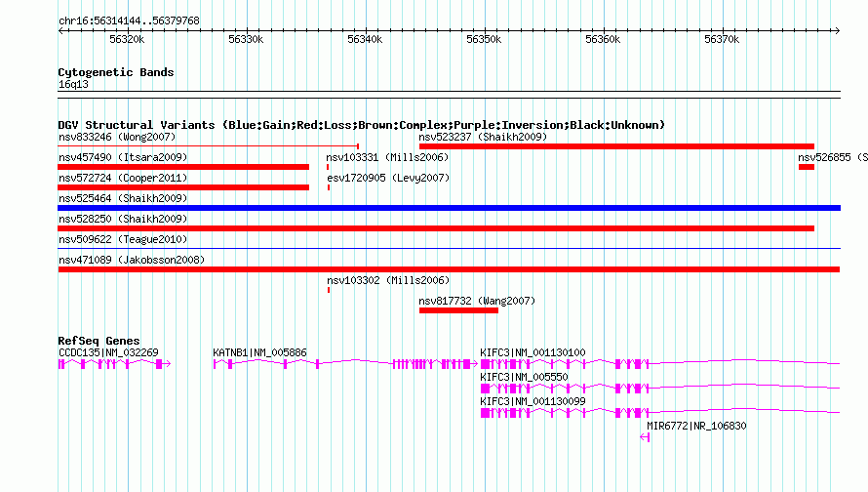Image resolution: width=868 pixels, height=492 pixels.
Task: Click the 56370k ruler tick label
Action: 722,39
